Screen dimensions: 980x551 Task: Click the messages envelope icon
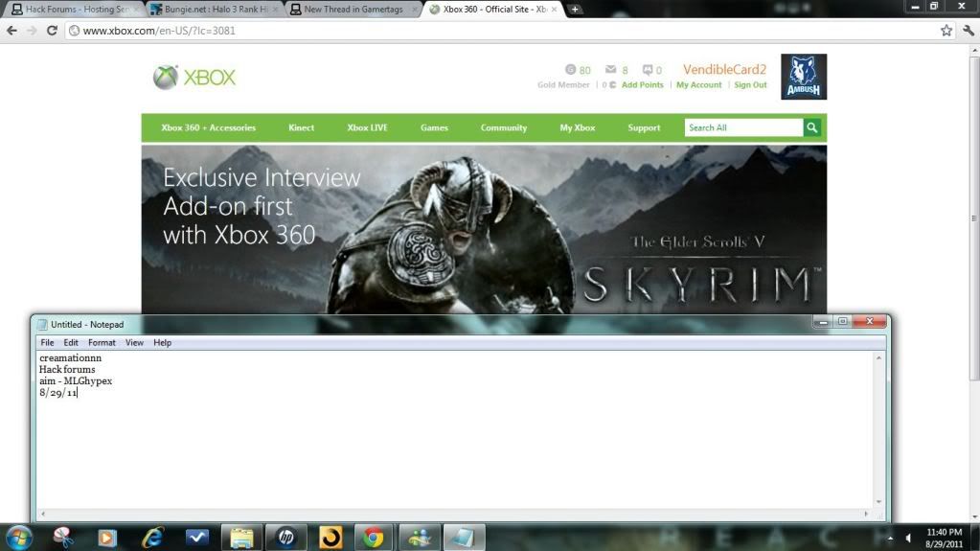click(x=610, y=69)
